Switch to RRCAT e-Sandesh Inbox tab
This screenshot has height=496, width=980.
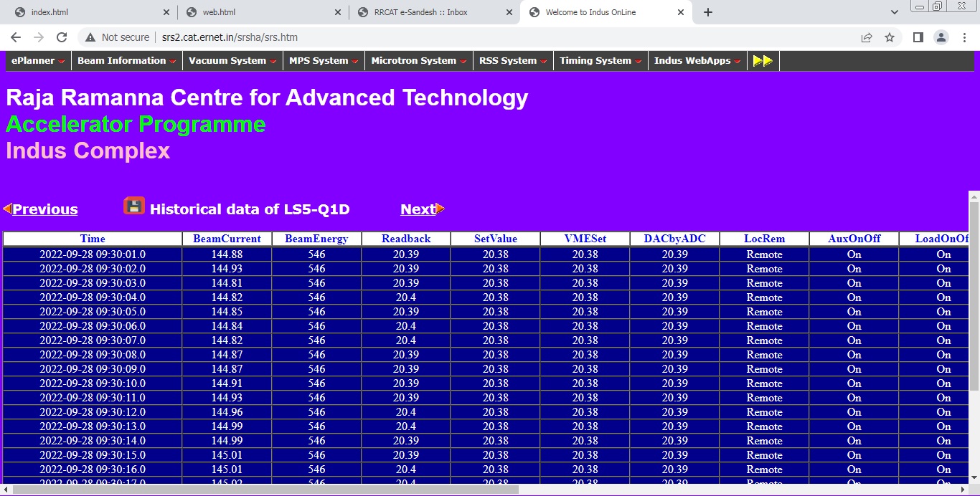pyautogui.click(x=433, y=12)
